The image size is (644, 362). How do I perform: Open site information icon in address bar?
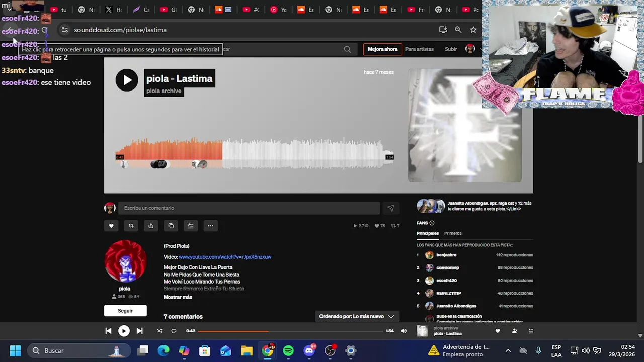coord(64,30)
